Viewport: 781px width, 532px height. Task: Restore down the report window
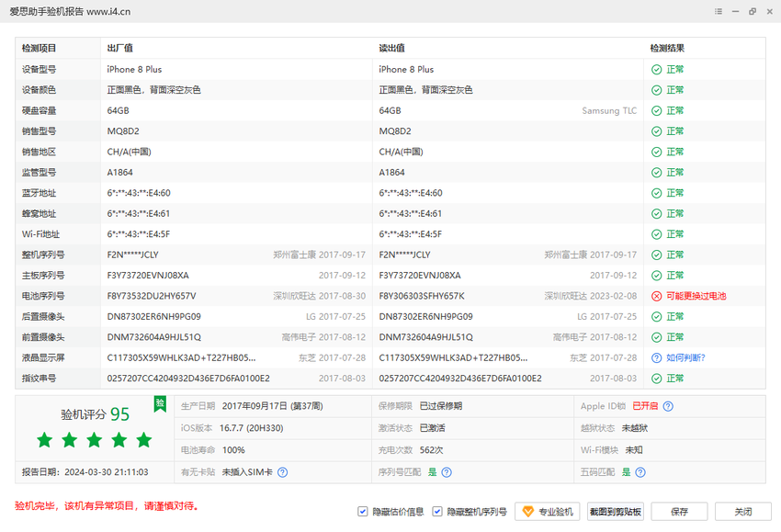[753, 11]
